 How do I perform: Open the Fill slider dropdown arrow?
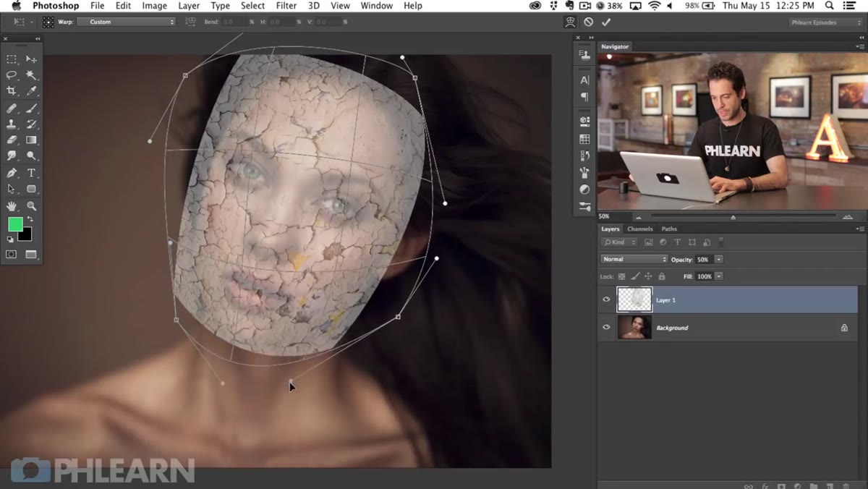pos(718,276)
